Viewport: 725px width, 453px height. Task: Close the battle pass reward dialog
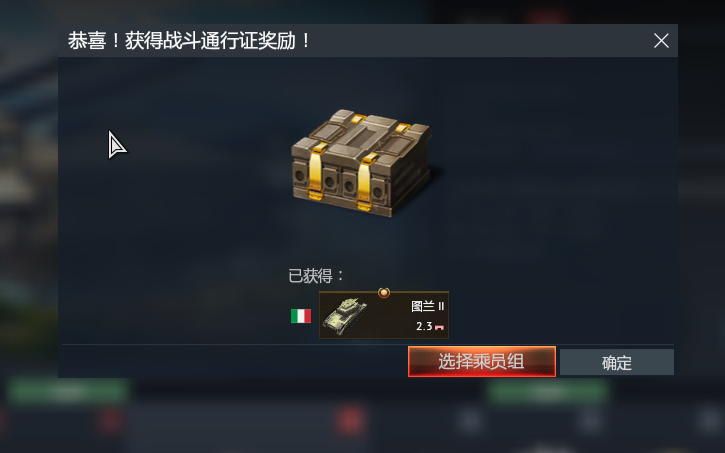tap(661, 41)
